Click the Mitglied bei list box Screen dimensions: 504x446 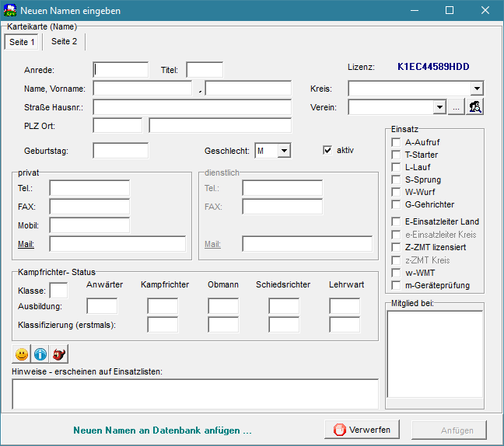[x=435, y=354]
